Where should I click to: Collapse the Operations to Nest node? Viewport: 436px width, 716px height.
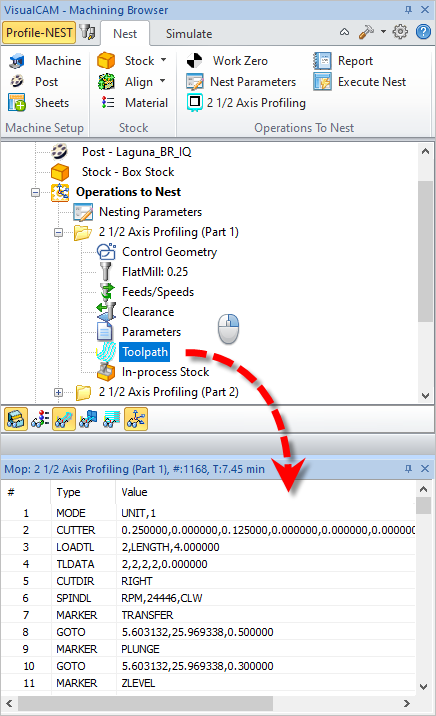tap(36, 192)
